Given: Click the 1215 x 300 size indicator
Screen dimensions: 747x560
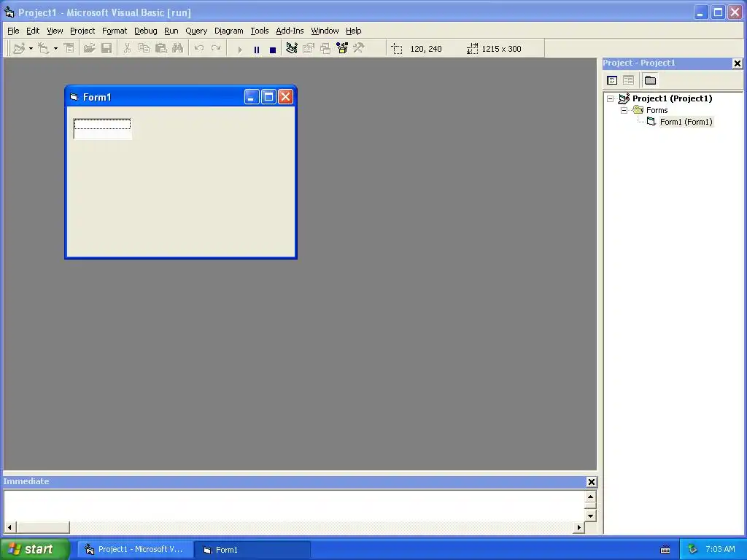Looking at the screenshot, I should (x=501, y=49).
